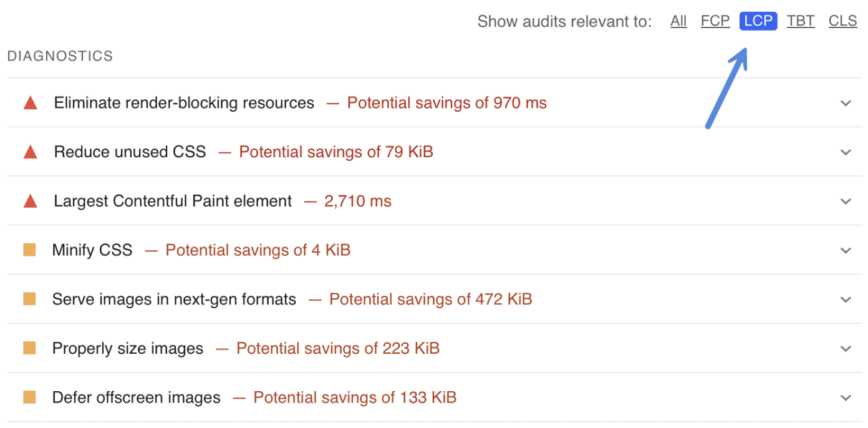Viewport: 868px width, 428px height.
Task: Switch audit filter to FCP
Action: (x=715, y=21)
